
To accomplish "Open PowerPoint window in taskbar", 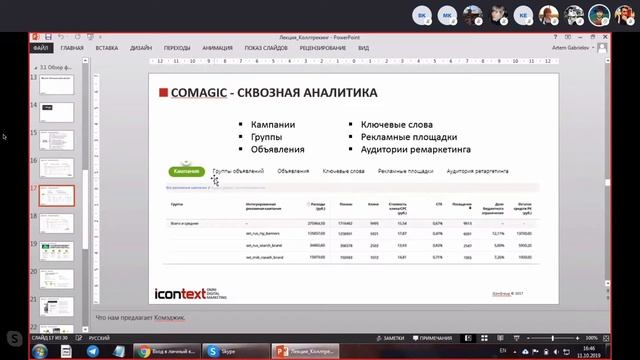I will [x=305, y=351].
